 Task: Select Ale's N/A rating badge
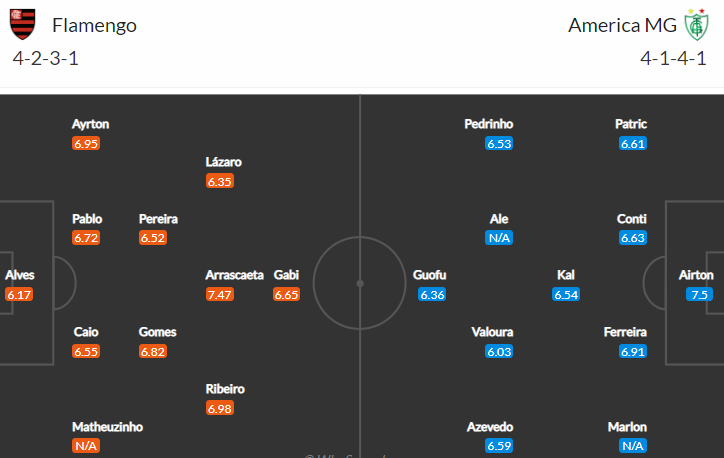(x=499, y=238)
